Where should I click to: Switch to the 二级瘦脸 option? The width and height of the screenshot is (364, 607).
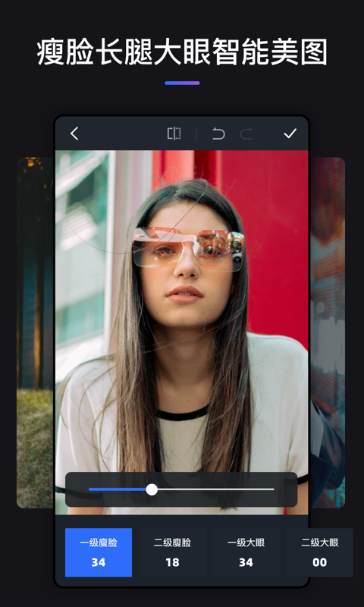172,552
